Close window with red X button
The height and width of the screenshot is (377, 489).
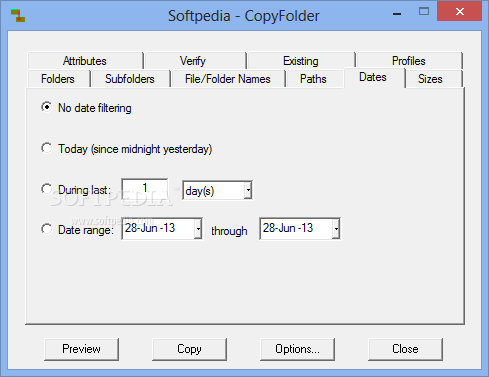[x=460, y=12]
